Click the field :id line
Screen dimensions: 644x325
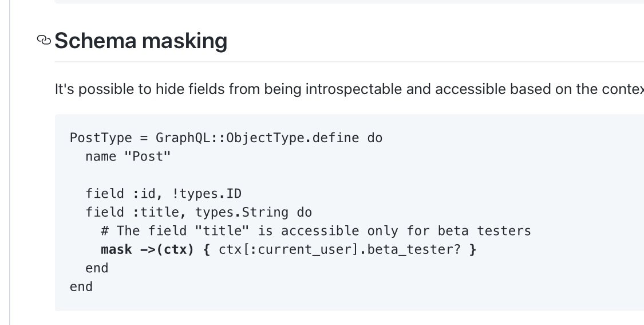(x=164, y=193)
